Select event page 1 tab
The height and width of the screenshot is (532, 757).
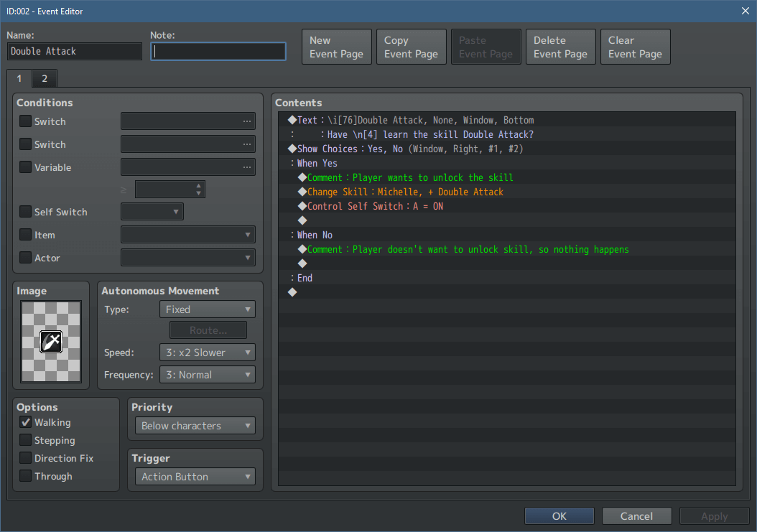[19, 78]
